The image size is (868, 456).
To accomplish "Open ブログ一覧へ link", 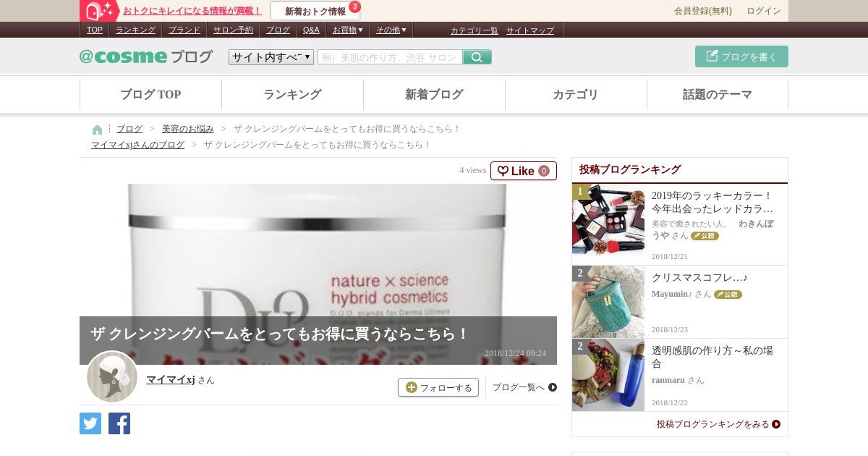I will (x=519, y=387).
